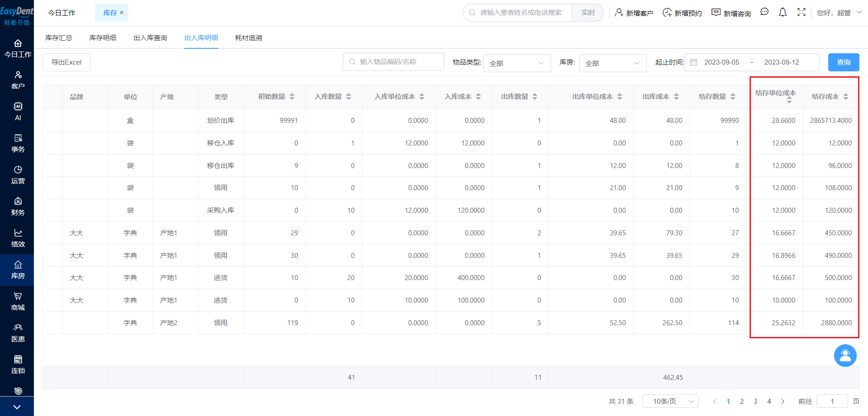Open the 财务 sidebar section

point(18,207)
